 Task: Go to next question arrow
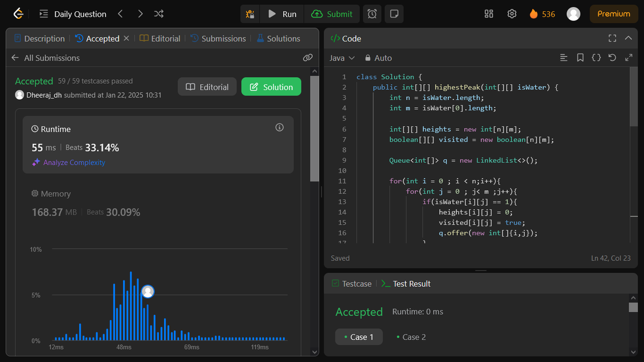coord(140,14)
